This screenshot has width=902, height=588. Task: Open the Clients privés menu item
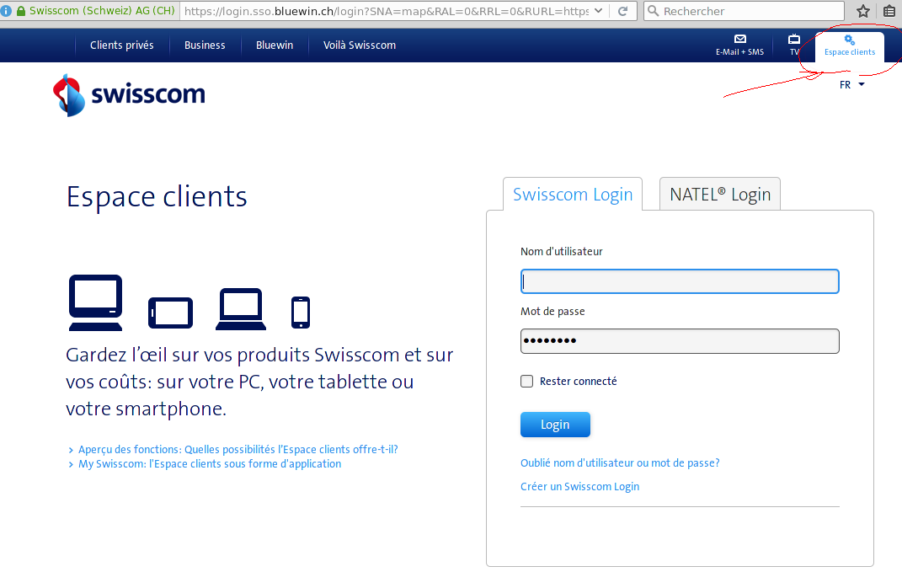122,45
